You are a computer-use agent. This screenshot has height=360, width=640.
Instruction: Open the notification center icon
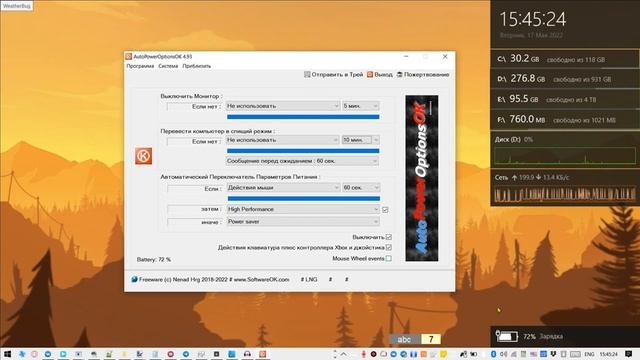629,354
